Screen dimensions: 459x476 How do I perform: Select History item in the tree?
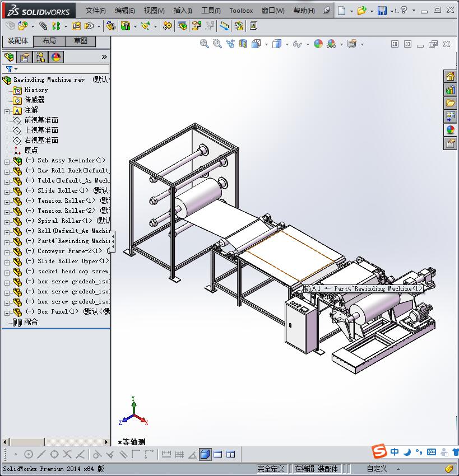pos(36,90)
